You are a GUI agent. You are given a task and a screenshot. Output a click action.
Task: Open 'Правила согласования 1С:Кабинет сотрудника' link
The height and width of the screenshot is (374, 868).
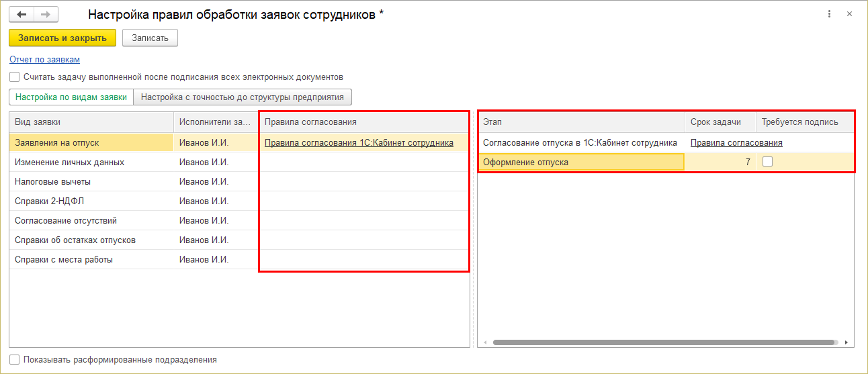(359, 142)
